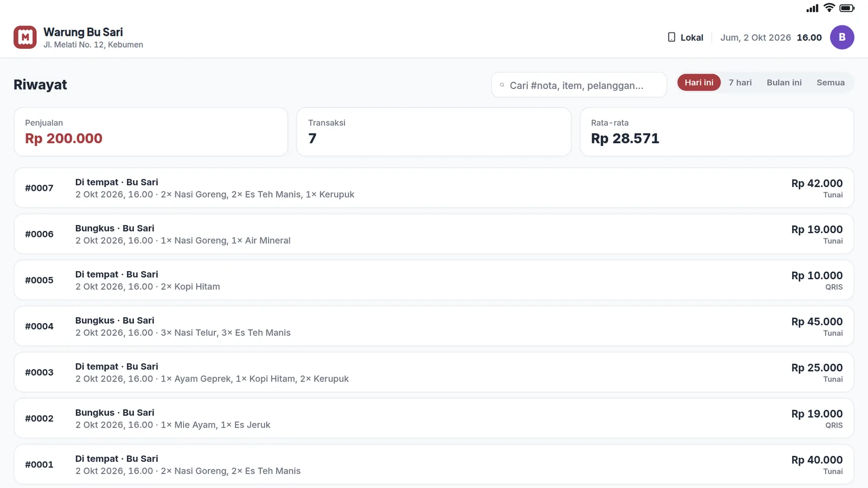The height and width of the screenshot is (488, 868).
Task: Show Semua transaction history
Action: point(831,82)
